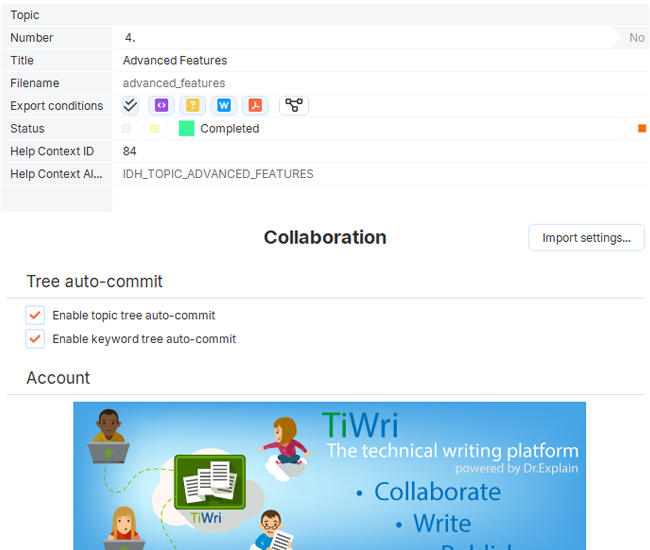Image resolution: width=650 pixels, height=550 pixels.
Task: Click the orange status marker
Action: (x=642, y=128)
